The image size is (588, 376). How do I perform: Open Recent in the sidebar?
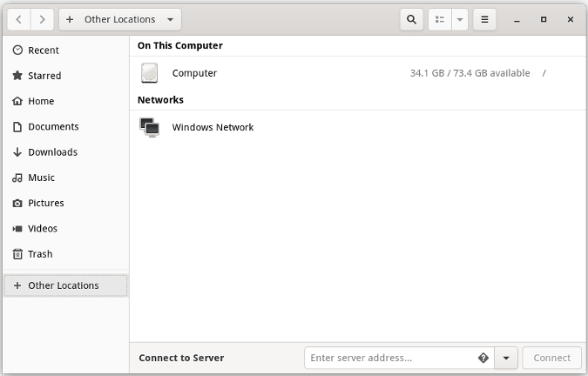[44, 50]
